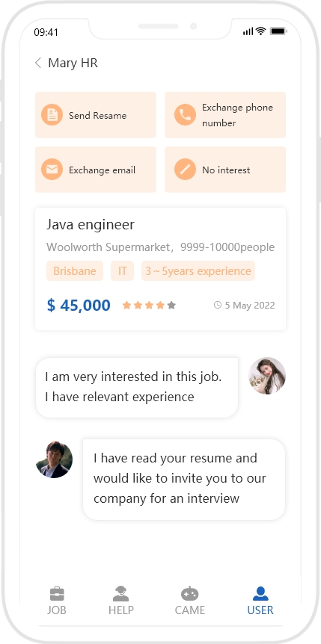
Task: Select the IT category tag
Action: 122,271
